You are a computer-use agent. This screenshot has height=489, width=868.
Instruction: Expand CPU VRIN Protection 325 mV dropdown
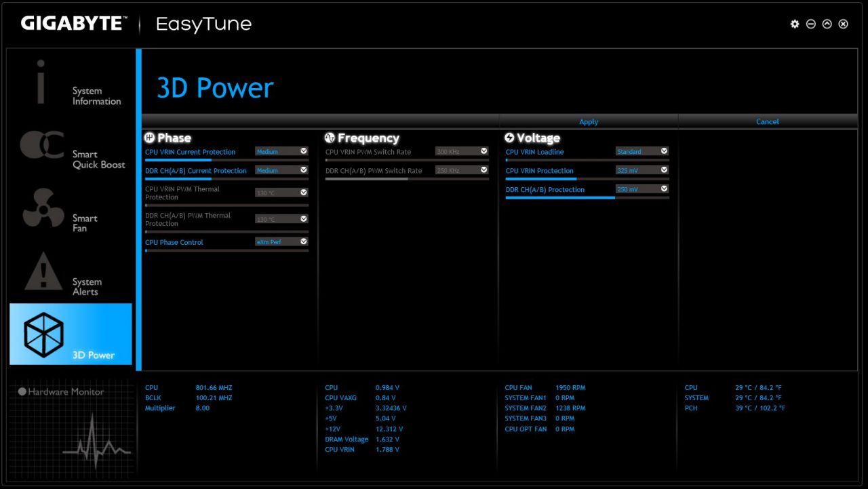coord(642,170)
